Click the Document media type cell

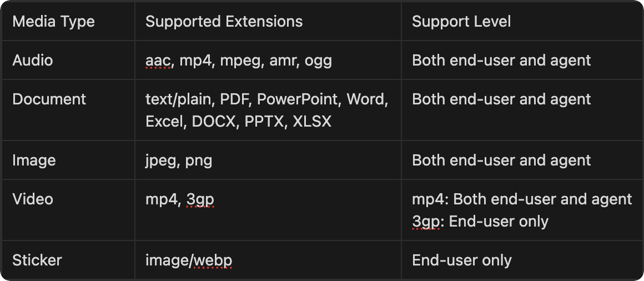(x=49, y=99)
